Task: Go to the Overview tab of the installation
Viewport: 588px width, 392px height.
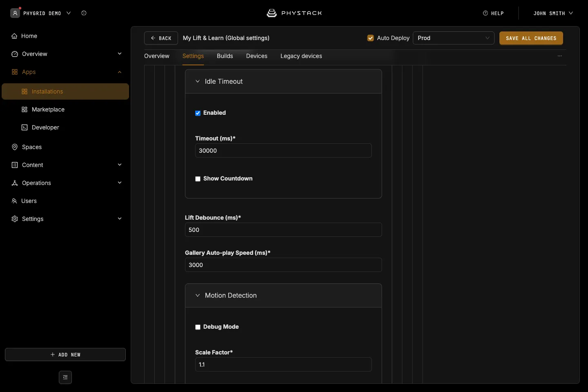Action: coord(157,56)
